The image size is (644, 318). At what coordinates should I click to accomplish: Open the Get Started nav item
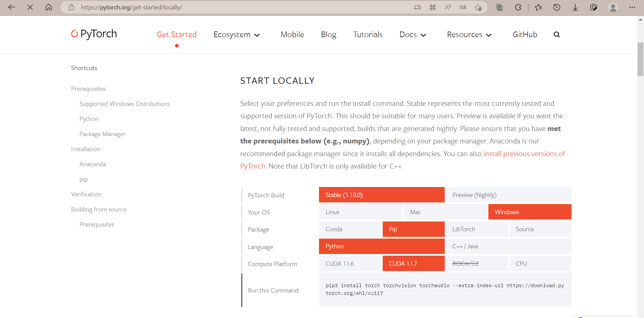click(177, 35)
